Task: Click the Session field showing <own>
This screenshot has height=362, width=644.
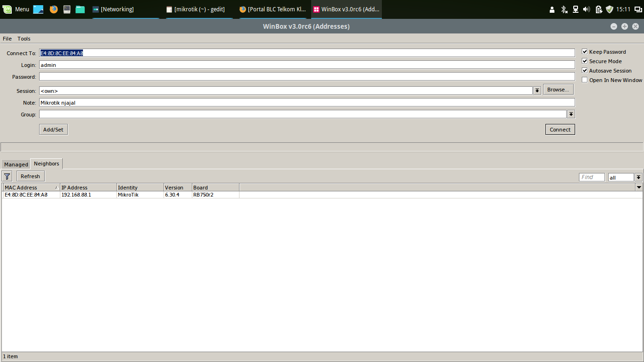Action: (x=286, y=90)
